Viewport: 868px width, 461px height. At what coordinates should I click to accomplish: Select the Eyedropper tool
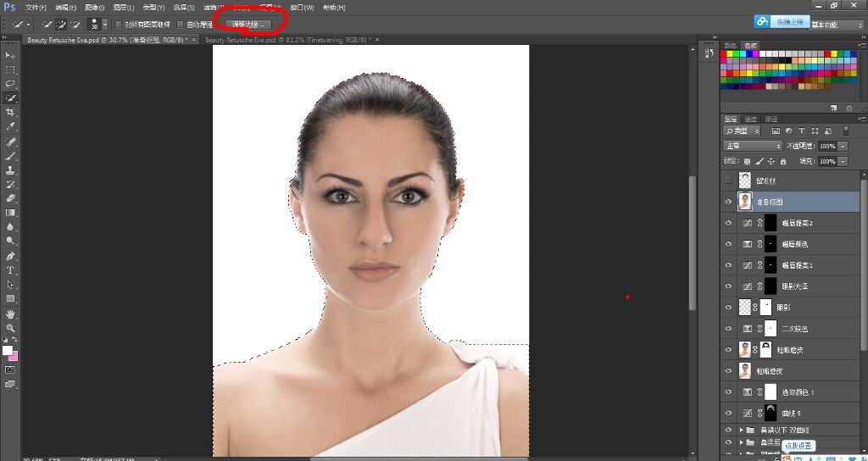coord(10,127)
